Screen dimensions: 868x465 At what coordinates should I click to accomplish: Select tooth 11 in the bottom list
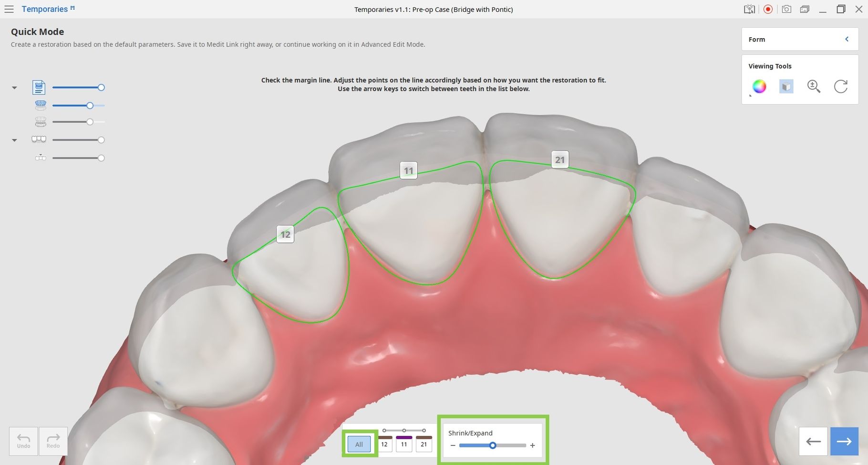404,444
